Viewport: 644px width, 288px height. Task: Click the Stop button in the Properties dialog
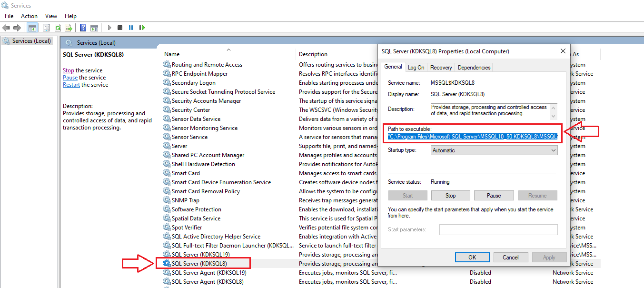click(451, 196)
